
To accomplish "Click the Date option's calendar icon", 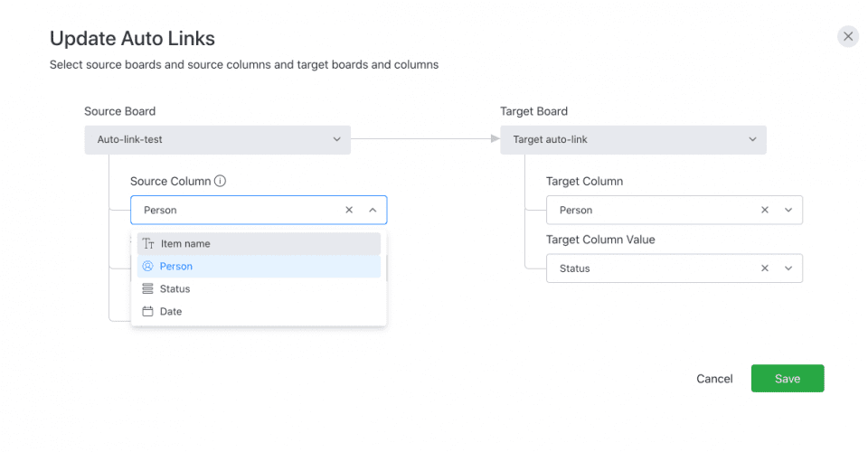I will pyautogui.click(x=147, y=312).
